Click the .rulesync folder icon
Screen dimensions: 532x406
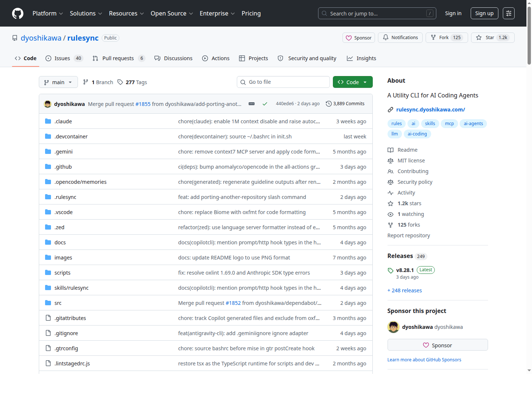pos(48,197)
